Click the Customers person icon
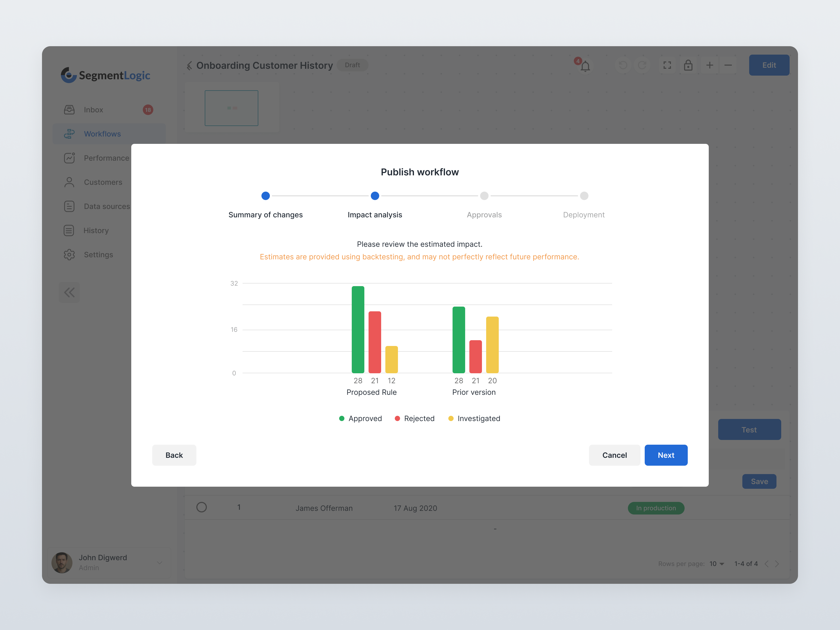The width and height of the screenshot is (840, 630). (x=69, y=182)
